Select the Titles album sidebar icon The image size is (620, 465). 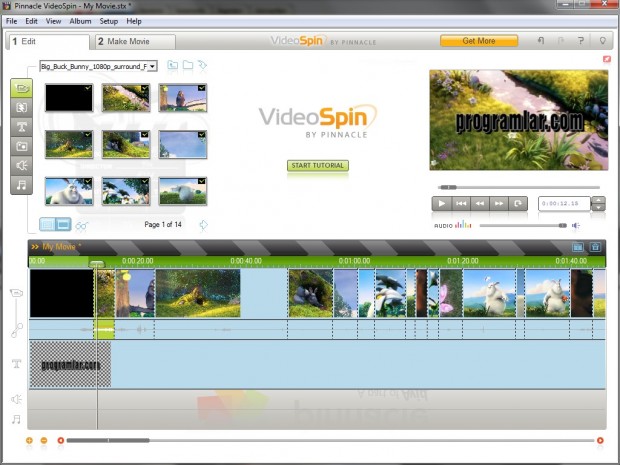[21, 127]
